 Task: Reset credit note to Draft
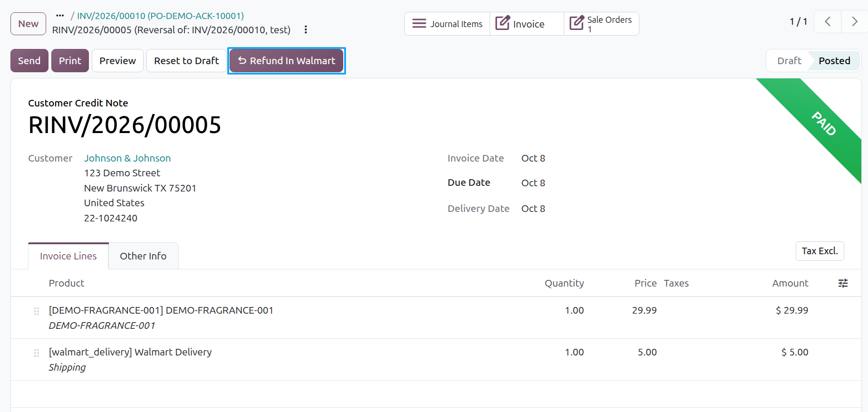(186, 61)
